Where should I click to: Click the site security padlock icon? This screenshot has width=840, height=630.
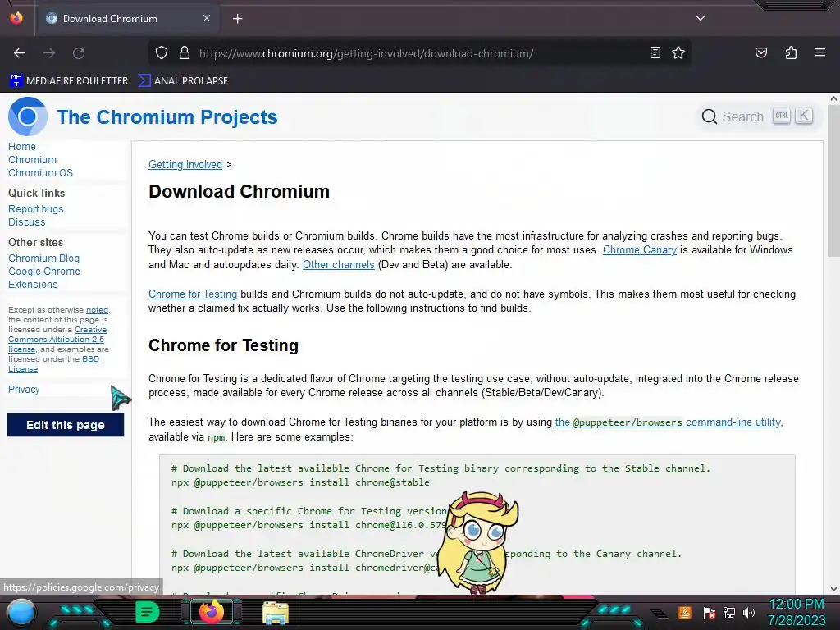pyautogui.click(x=185, y=53)
